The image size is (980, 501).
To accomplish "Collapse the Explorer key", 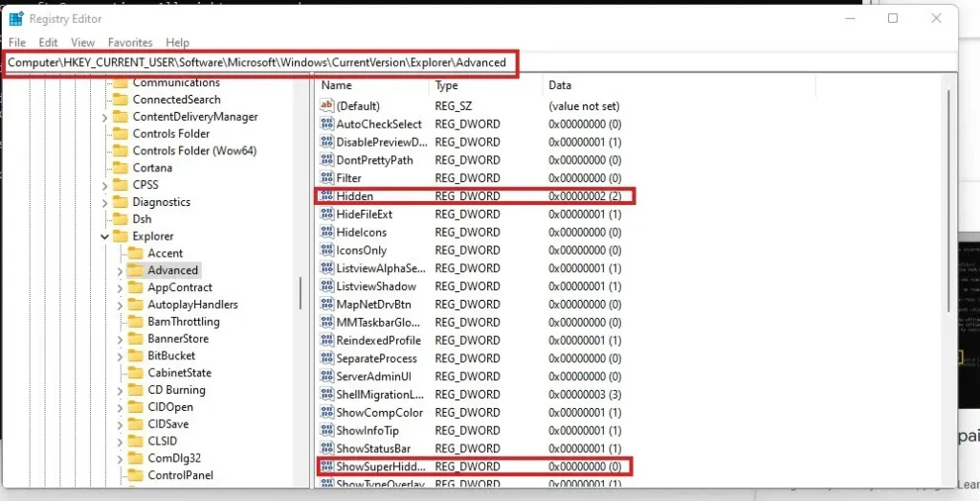I will pos(104,237).
